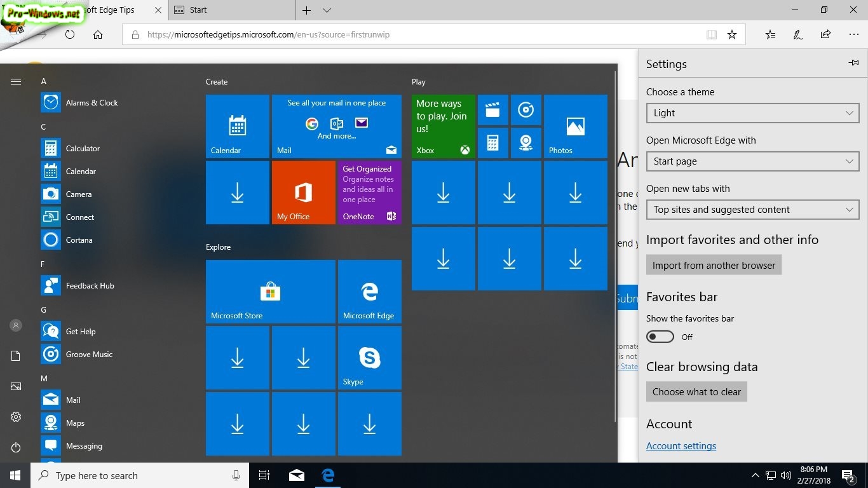868x488 pixels.
Task: Add this page to favorites star
Action: [x=732, y=35]
